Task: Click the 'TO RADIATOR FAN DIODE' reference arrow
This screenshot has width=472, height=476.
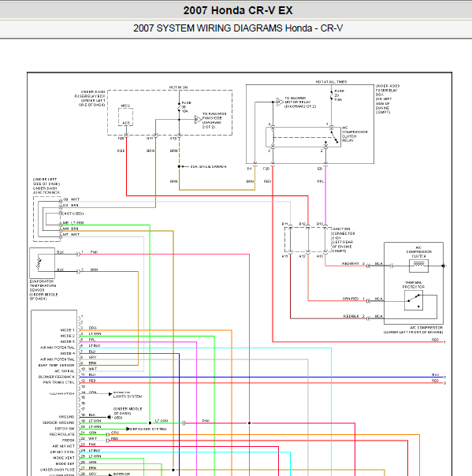Action: (199, 119)
